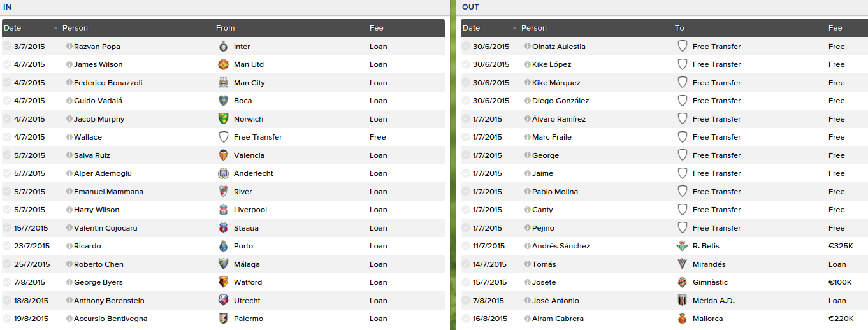Sort outgoing transfers by Date arrow
This screenshot has width=868, height=330.
click(x=514, y=28)
